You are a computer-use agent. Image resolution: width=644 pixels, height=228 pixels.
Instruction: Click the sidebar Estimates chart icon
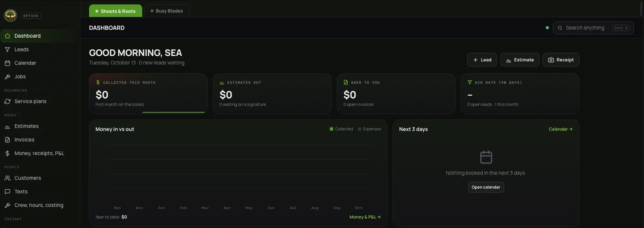[7, 126]
